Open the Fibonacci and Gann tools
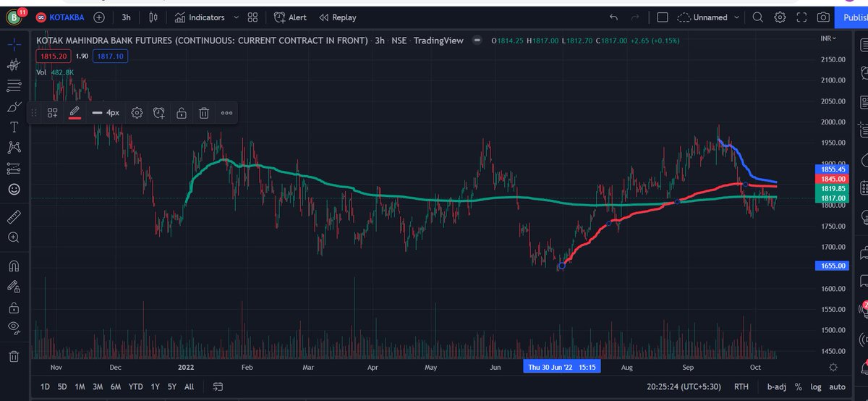The height and width of the screenshot is (401, 868). [14, 85]
